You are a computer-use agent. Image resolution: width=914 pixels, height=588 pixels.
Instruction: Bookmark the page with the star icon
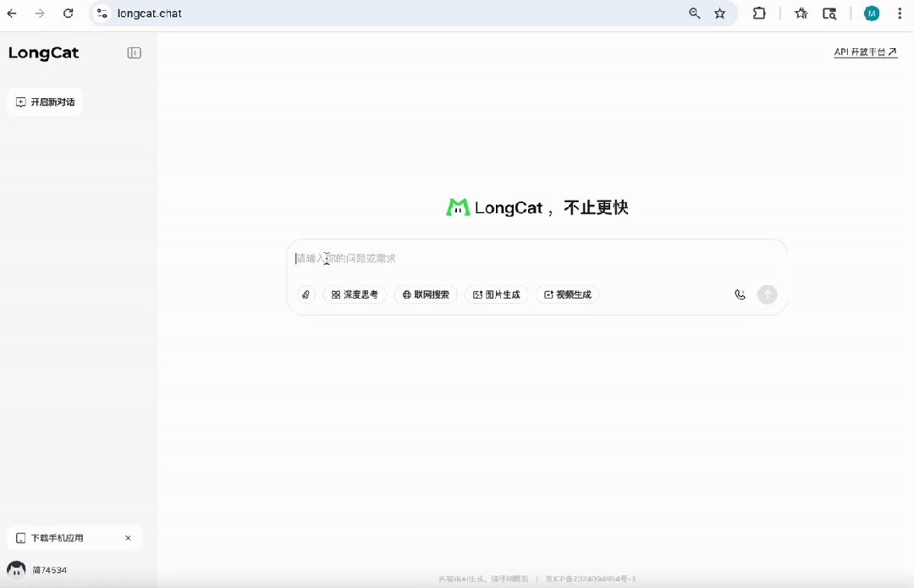pyautogui.click(x=720, y=14)
